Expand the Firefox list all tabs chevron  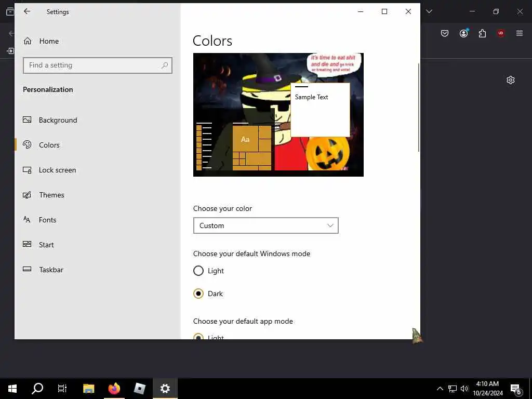click(429, 11)
